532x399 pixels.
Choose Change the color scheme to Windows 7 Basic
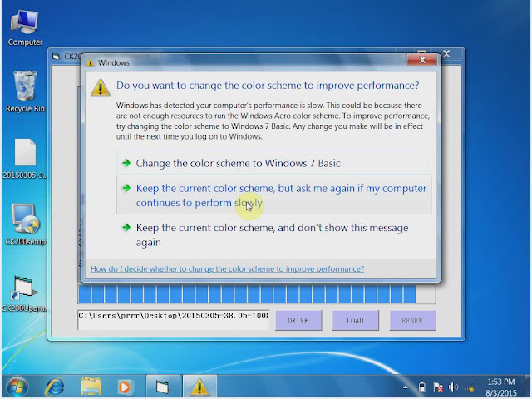coord(273,163)
